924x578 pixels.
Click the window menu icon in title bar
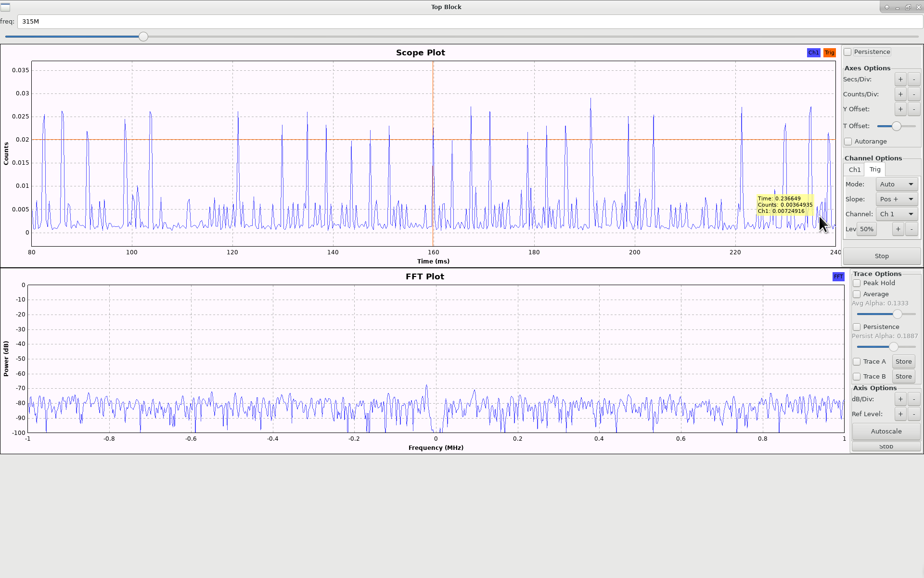click(5, 7)
